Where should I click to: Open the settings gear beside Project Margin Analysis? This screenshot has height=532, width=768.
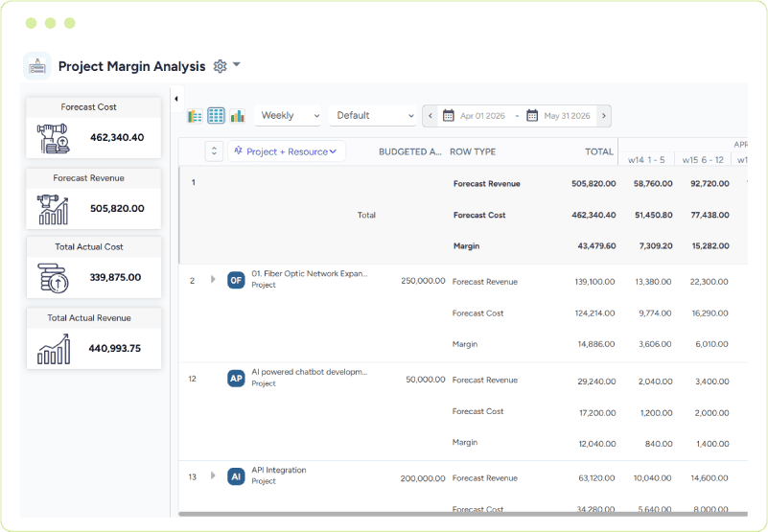click(x=220, y=66)
